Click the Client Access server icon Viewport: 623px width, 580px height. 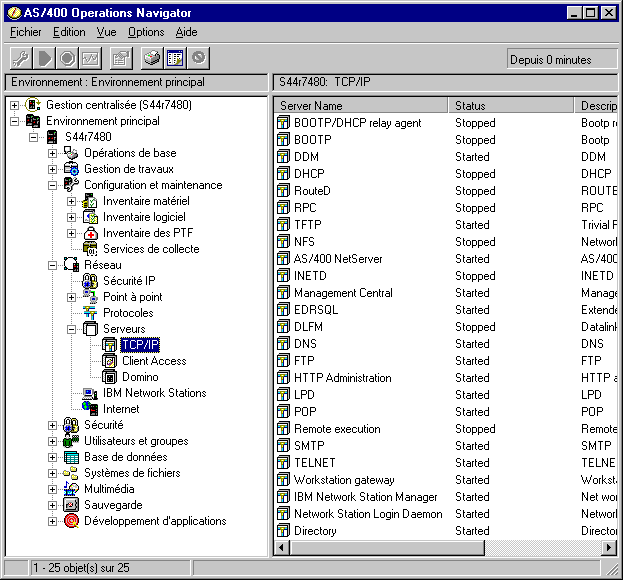(x=109, y=361)
